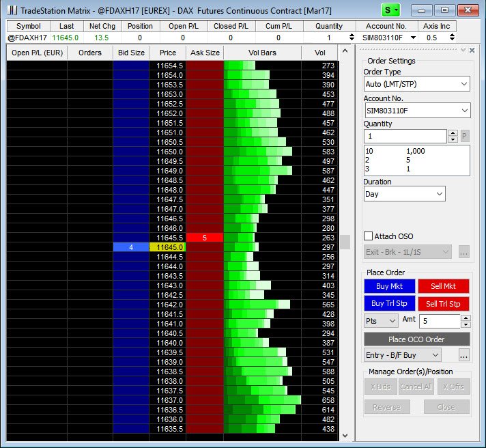Adjust the Axis Inc stepper
Screen dimensions: 486x448
pos(452,37)
